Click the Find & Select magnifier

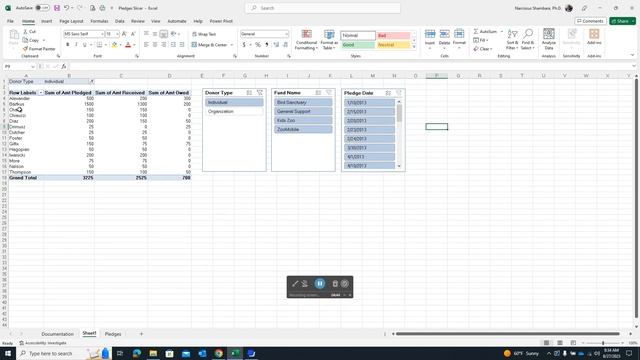528,34
